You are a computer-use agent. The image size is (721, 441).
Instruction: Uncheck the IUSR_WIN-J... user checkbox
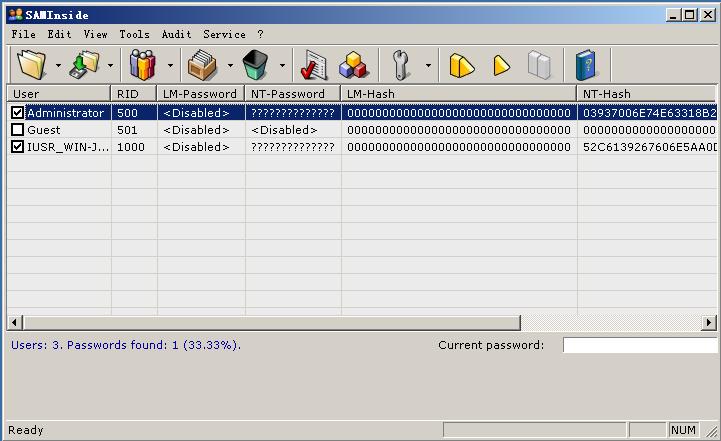pos(17,147)
